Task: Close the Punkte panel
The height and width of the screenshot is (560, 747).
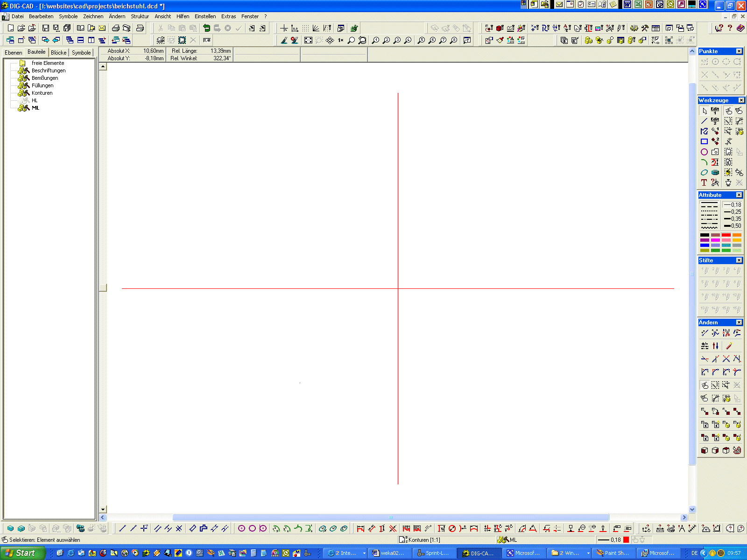Action: click(739, 51)
